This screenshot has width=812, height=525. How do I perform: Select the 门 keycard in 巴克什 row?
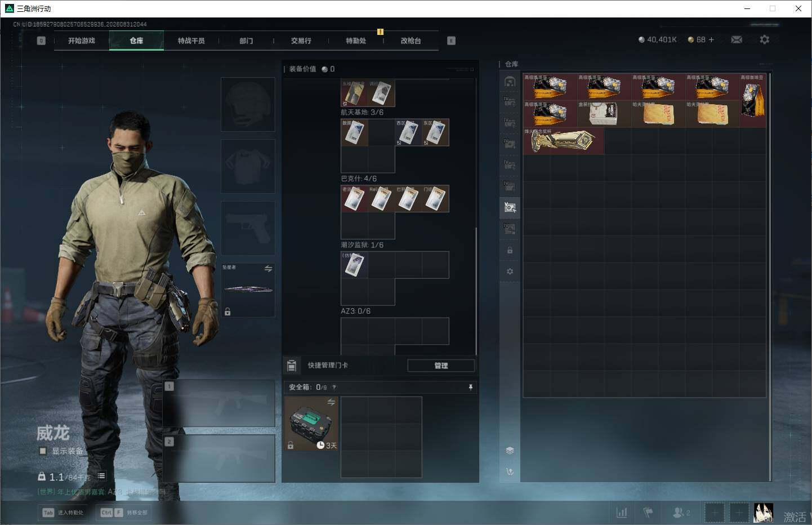[435, 199]
